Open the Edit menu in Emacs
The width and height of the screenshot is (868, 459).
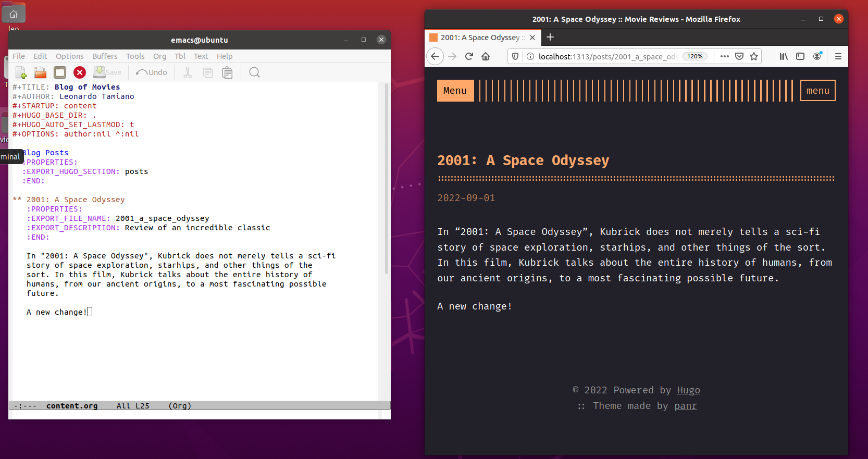40,56
